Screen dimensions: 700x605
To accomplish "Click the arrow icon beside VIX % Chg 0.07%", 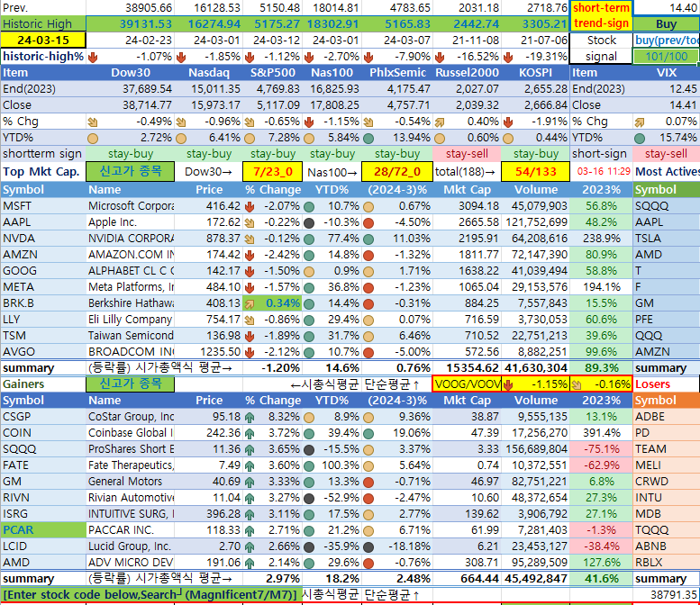I will [x=640, y=122].
